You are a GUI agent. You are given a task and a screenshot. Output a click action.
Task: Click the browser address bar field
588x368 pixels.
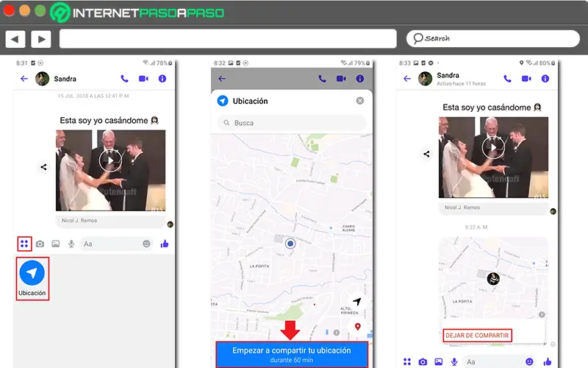click(228, 39)
